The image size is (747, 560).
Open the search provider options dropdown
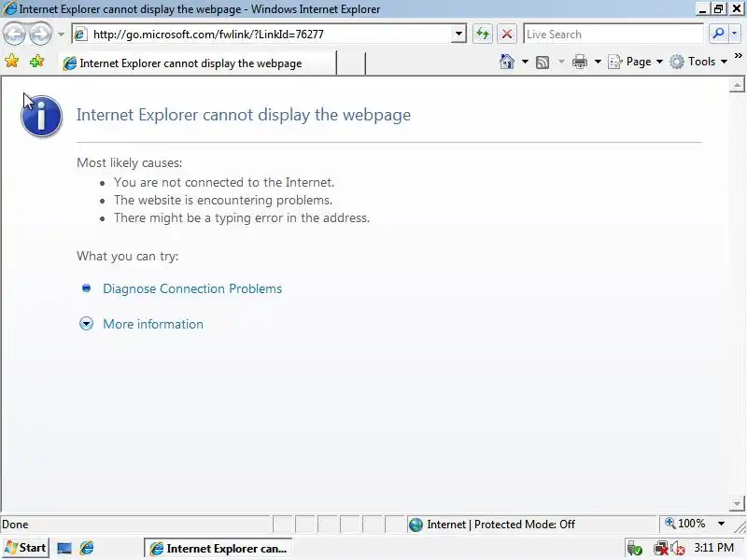(734, 34)
